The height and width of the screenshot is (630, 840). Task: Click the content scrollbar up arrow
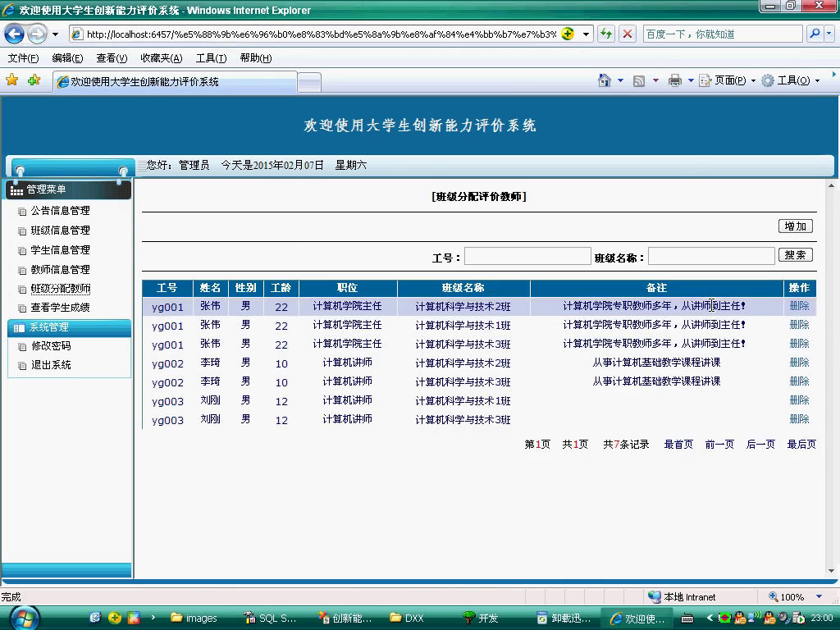[832, 186]
